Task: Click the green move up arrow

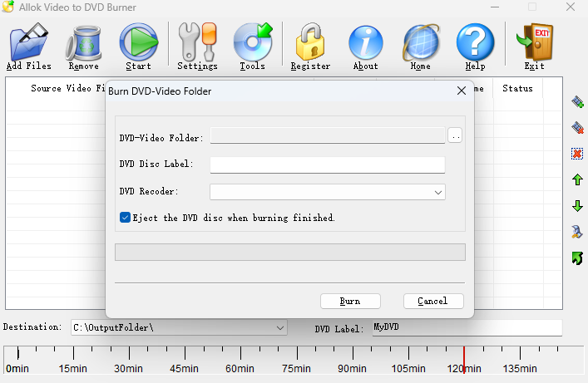Action: coord(577,180)
